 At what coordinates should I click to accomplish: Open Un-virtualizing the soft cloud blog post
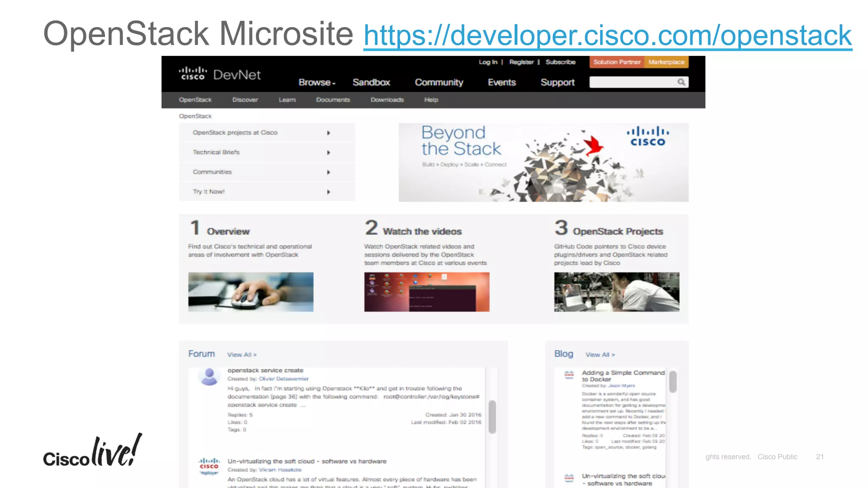pos(623,480)
